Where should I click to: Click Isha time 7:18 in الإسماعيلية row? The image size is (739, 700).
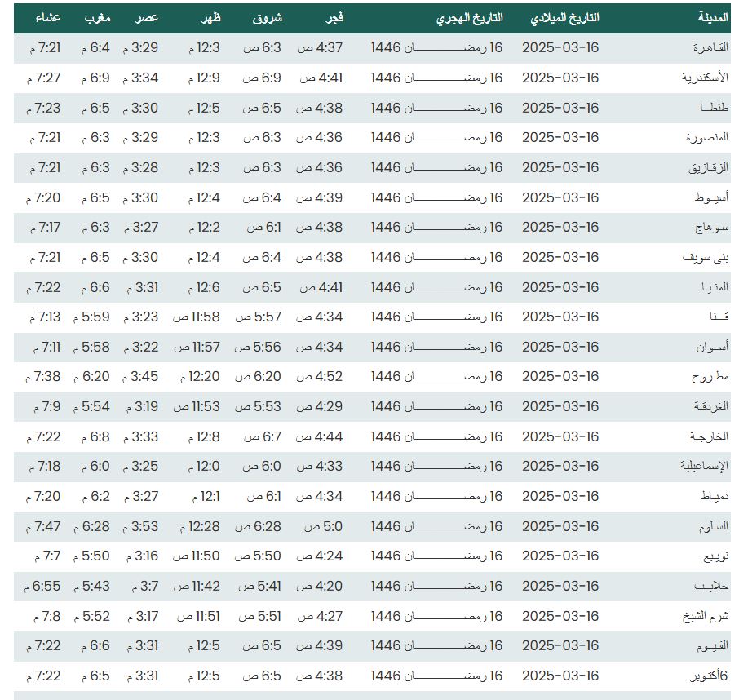45,467
